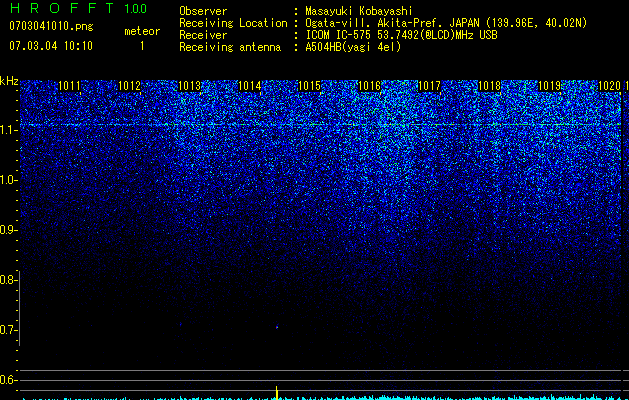Click time marker 1016
Viewport: 629px width, 400px height.
369,86
